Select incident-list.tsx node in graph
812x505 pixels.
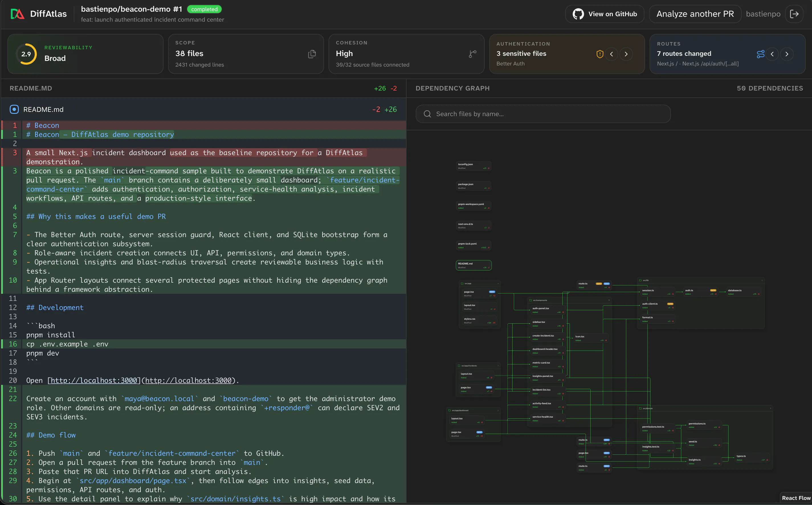click(548, 391)
